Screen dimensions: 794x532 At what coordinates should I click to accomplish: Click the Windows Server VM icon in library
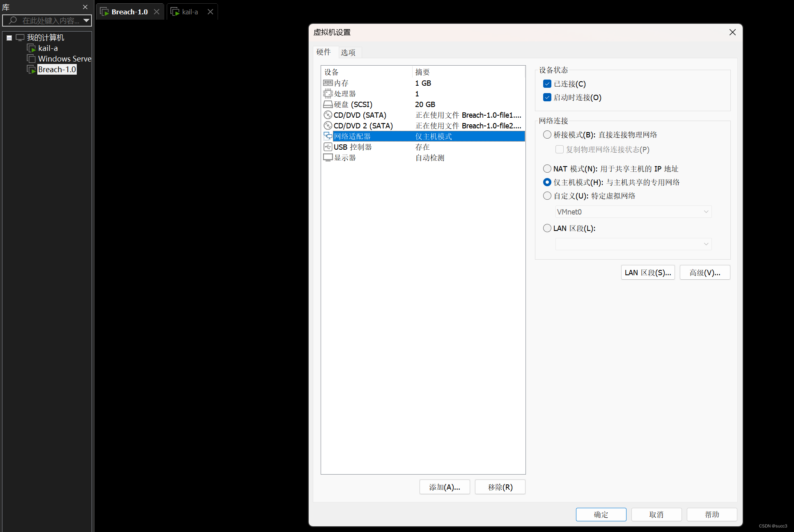[x=32, y=59]
